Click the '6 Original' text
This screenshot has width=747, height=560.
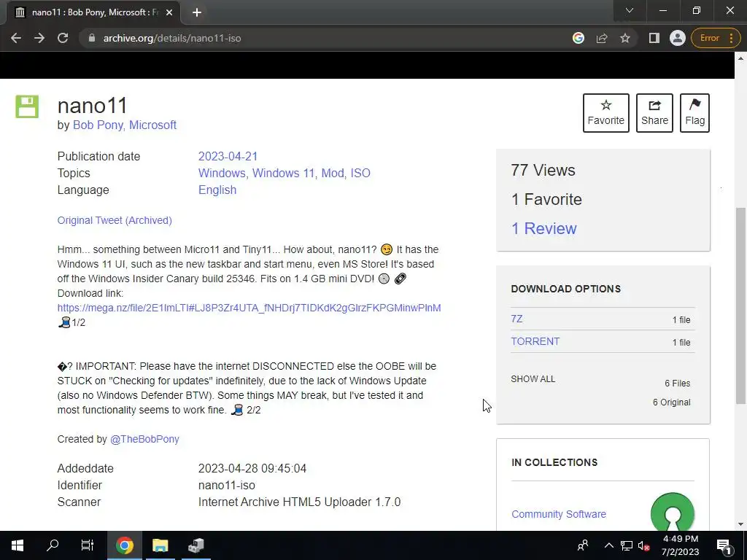tap(672, 402)
